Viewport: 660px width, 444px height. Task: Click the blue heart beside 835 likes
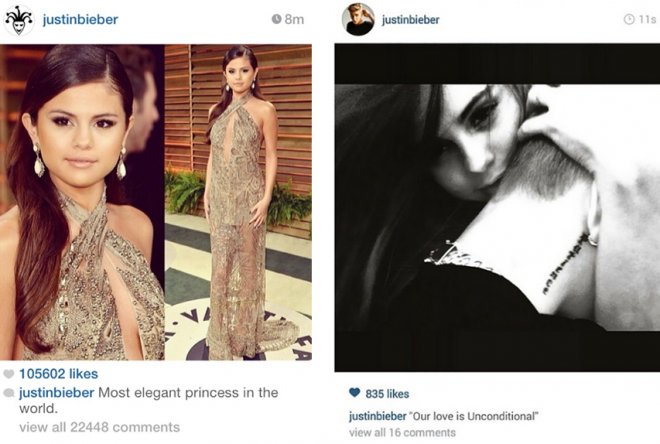pyautogui.click(x=355, y=393)
